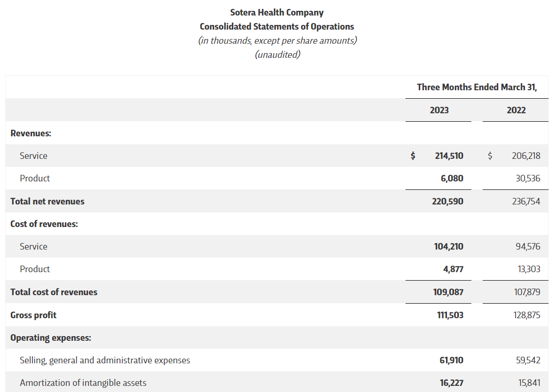Viewport: 549px width, 392px height.
Task: Click total net revenues value 236,754
Action: (x=526, y=202)
